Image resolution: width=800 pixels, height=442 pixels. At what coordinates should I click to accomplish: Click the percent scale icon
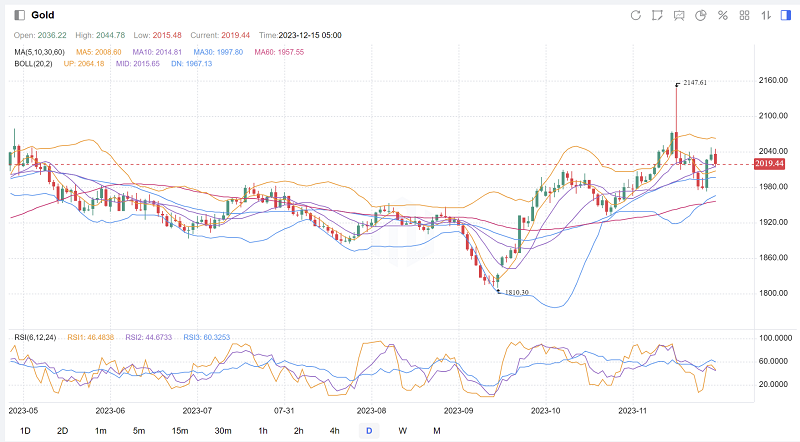(x=723, y=15)
